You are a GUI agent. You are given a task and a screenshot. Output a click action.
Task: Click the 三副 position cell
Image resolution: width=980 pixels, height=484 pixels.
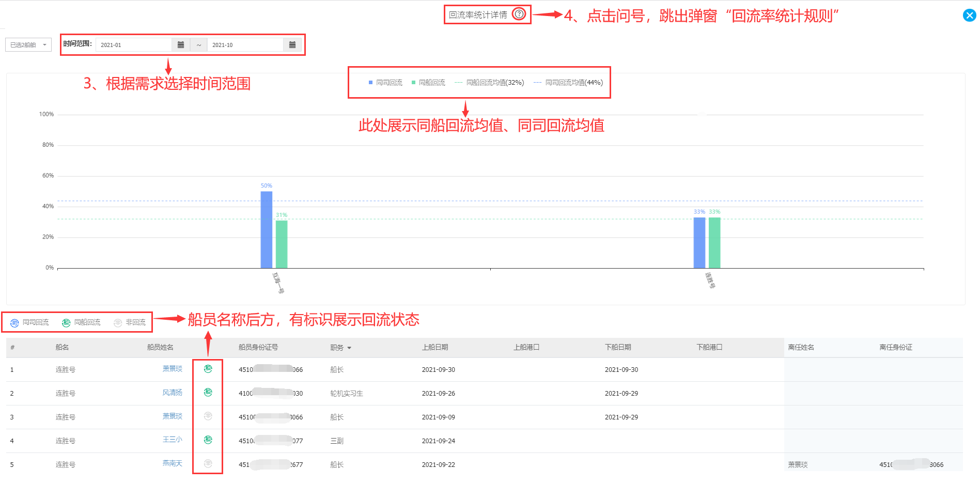[337, 441]
